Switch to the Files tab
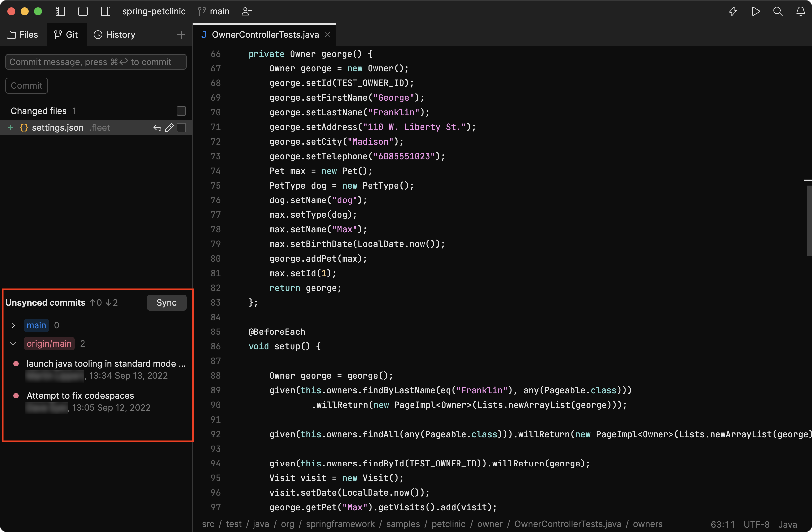The width and height of the screenshot is (812, 532). (x=23, y=35)
